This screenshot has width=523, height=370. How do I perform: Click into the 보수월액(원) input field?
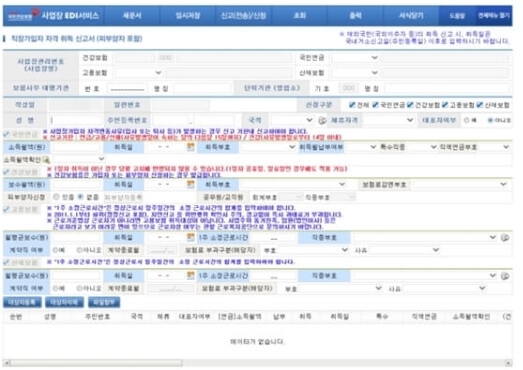(x=76, y=184)
